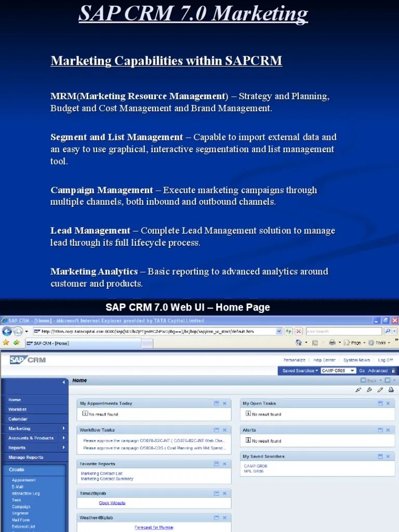Viewport: 399px width, 532px height.
Task: Click the browser print icon
Action: coord(332,343)
